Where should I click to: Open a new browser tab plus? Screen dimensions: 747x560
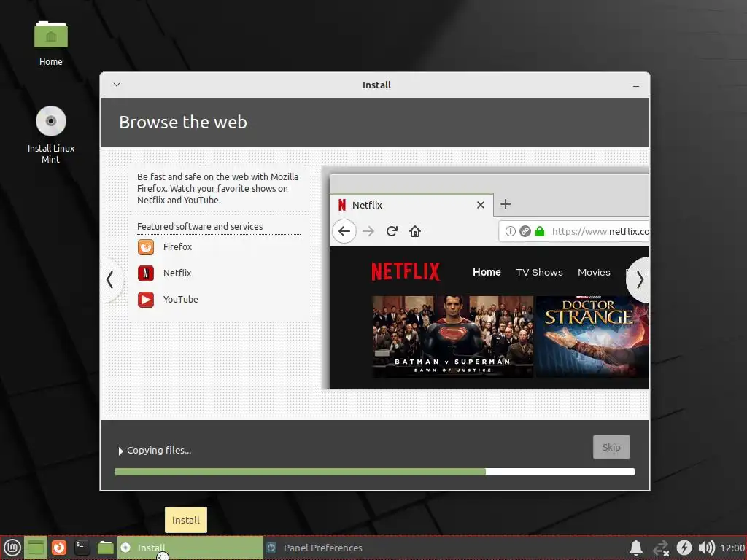506,204
